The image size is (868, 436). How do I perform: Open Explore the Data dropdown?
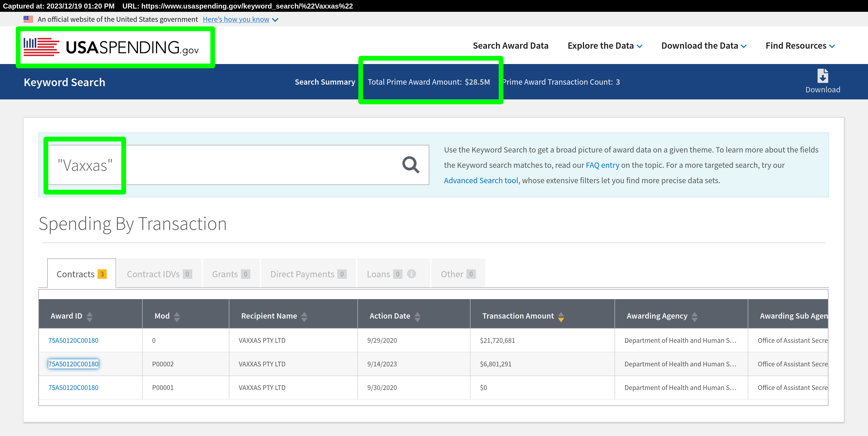[x=605, y=46]
